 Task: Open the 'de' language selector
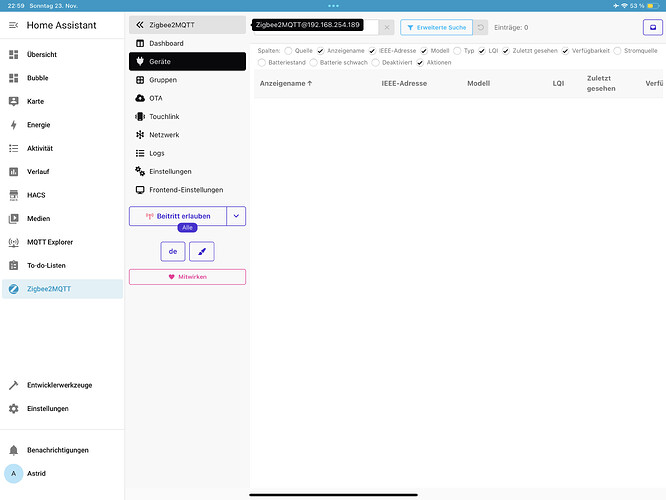(x=172, y=251)
